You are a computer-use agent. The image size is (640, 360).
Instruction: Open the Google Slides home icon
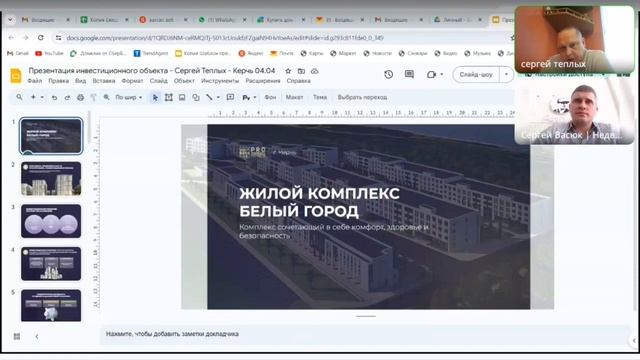pos(16,76)
